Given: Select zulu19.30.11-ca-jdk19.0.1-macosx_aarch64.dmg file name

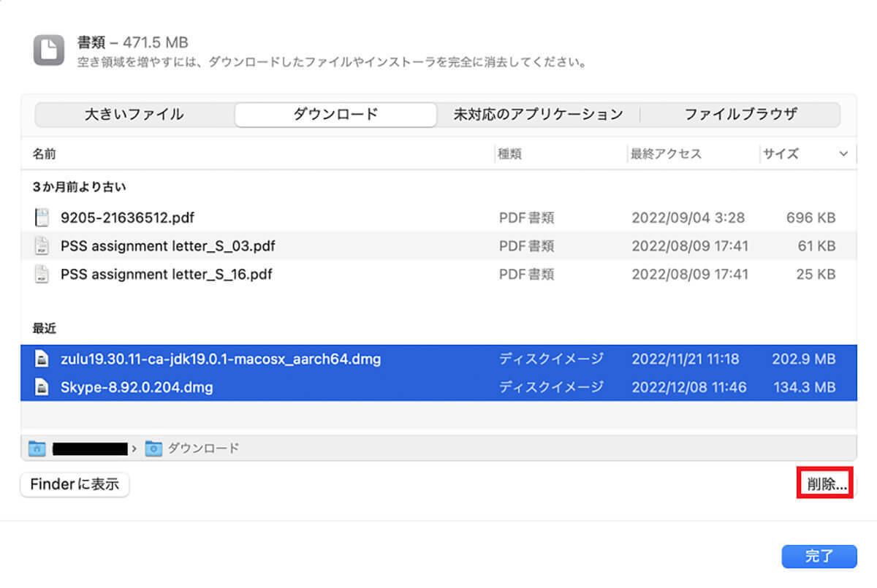Looking at the screenshot, I should [x=221, y=359].
